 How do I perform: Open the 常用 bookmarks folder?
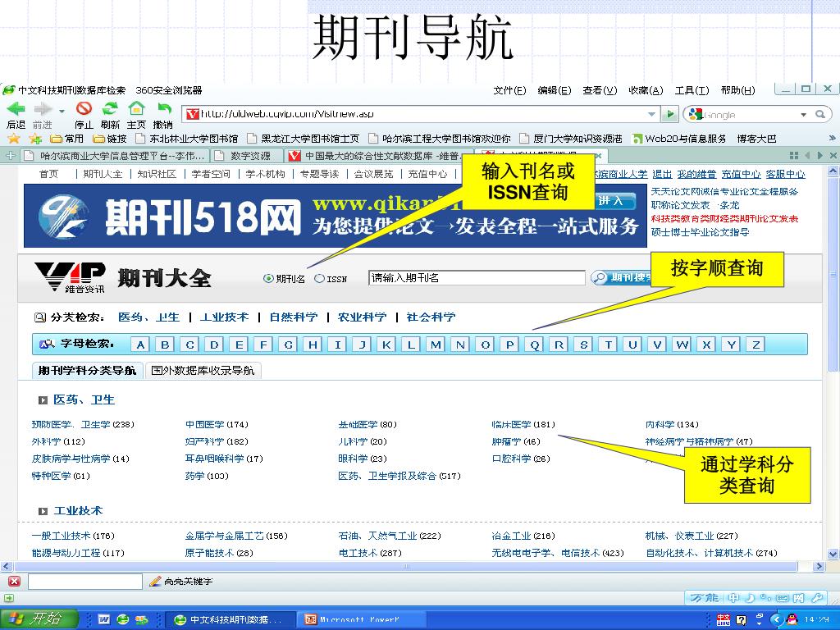coord(67,139)
